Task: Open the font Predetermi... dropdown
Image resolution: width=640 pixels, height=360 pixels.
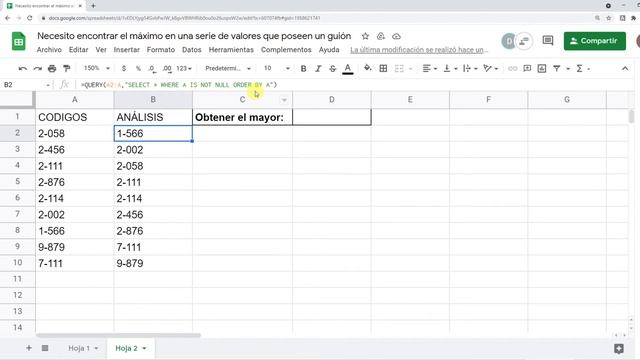Action: (x=228, y=69)
